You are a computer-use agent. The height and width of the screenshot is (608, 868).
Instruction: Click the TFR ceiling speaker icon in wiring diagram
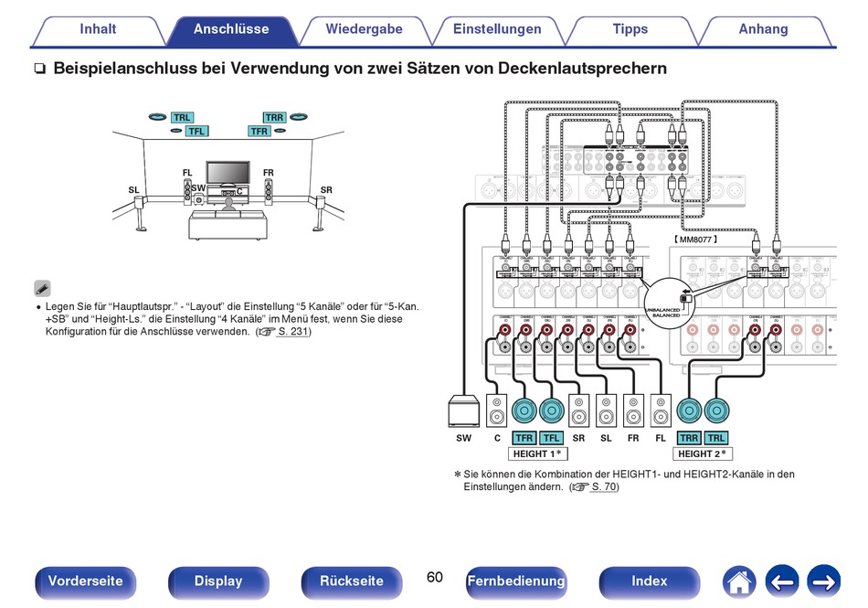click(524, 411)
